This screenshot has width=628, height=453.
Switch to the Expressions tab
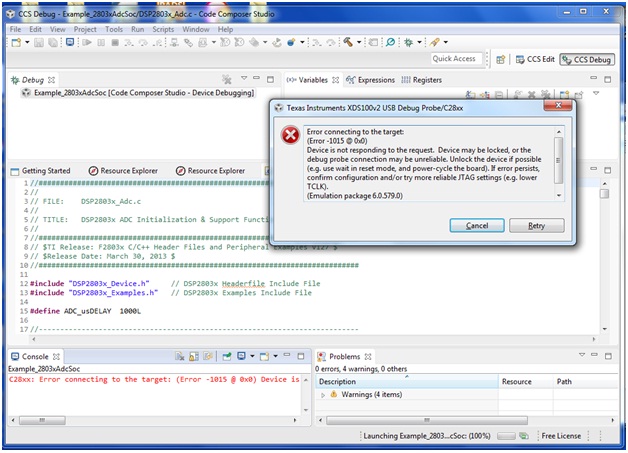370,80
